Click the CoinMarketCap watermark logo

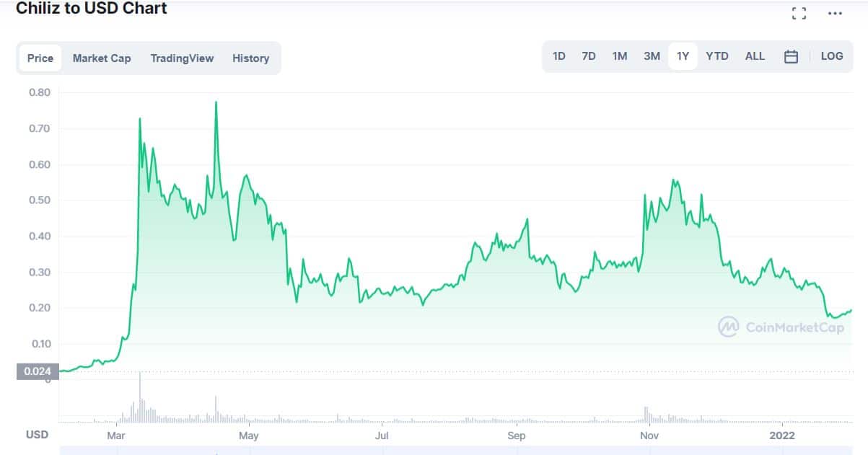781,327
